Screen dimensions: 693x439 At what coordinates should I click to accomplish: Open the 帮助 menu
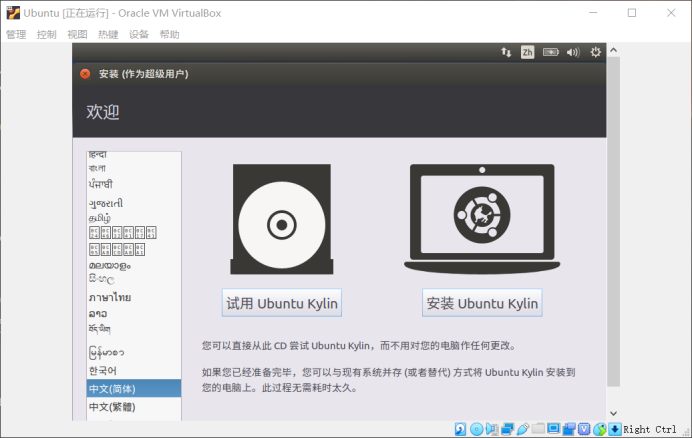click(169, 34)
